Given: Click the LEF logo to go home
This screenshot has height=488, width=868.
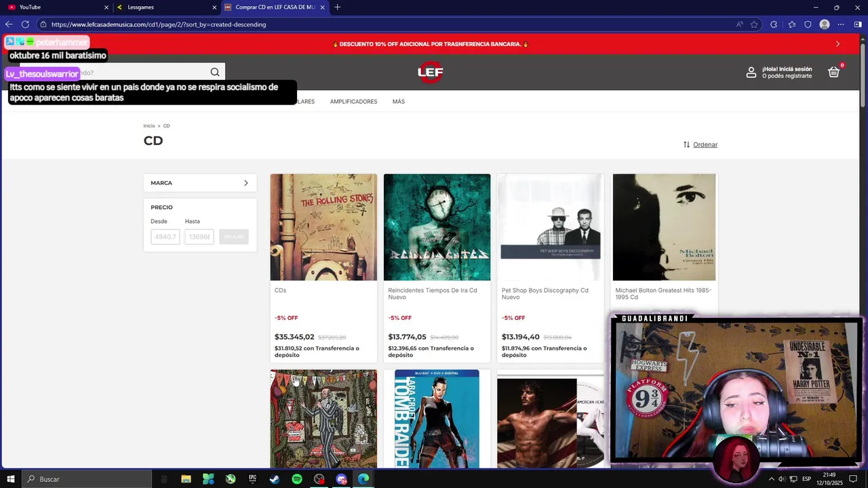Looking at the screenshot, I should (x=430, y=72).
